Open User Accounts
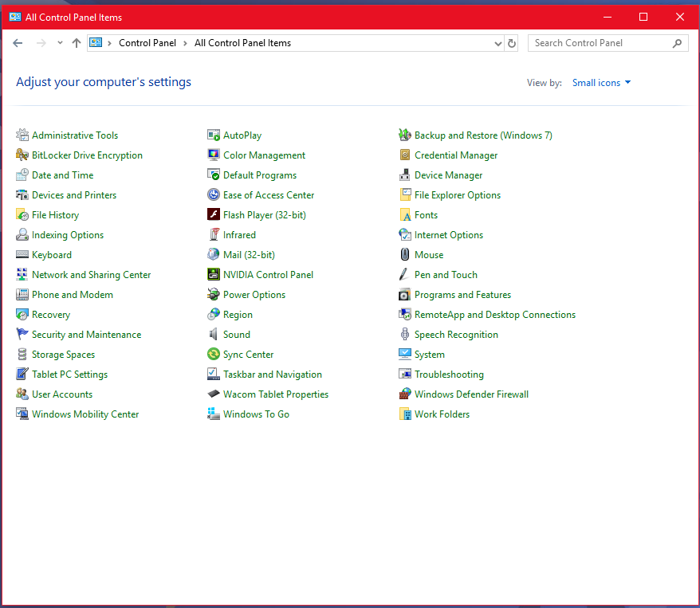This screenshot has width=700, height=608. tap(62, 394)
